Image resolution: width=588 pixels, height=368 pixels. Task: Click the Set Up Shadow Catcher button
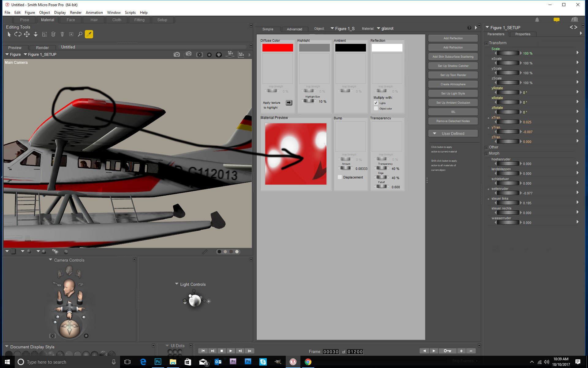coord(453,66)
